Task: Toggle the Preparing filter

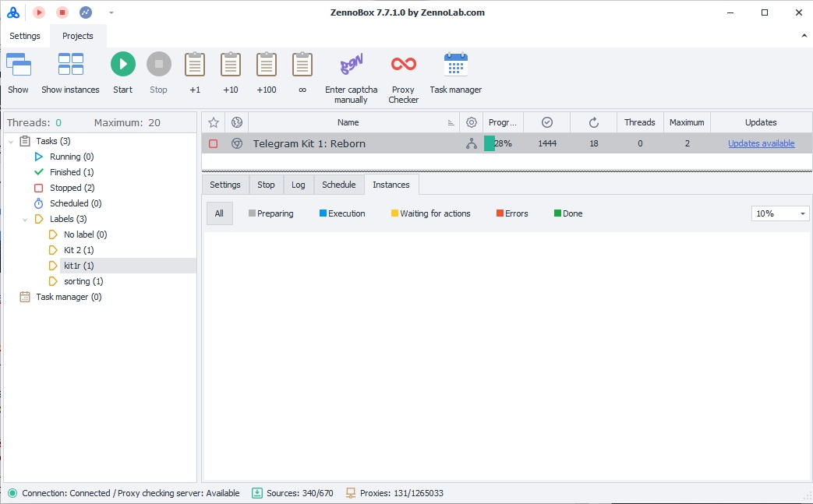Action: 270,213
